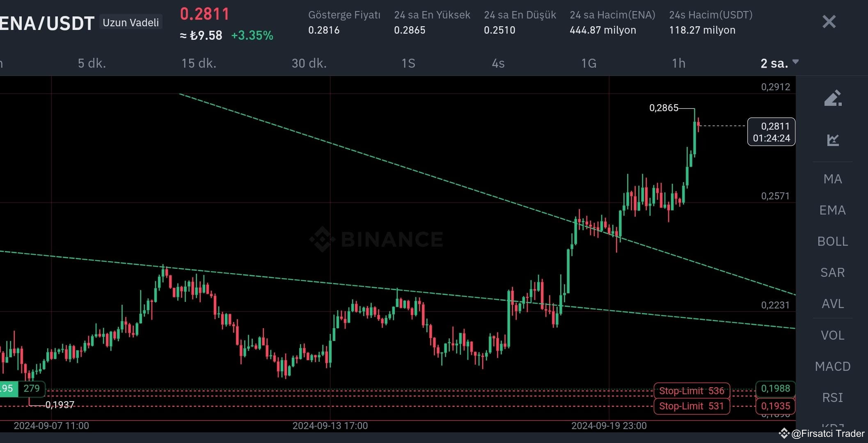Click the 24 sa En Düşük value 0.2510
This screenshot has width=868, height=443.
coord(499,30)
